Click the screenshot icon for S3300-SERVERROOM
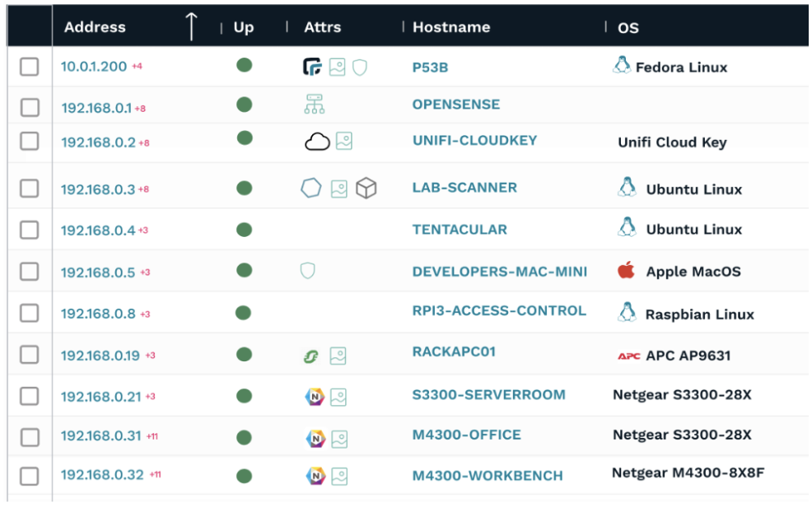Viewport: 812px width, 507px height. (x=338, y=398)
